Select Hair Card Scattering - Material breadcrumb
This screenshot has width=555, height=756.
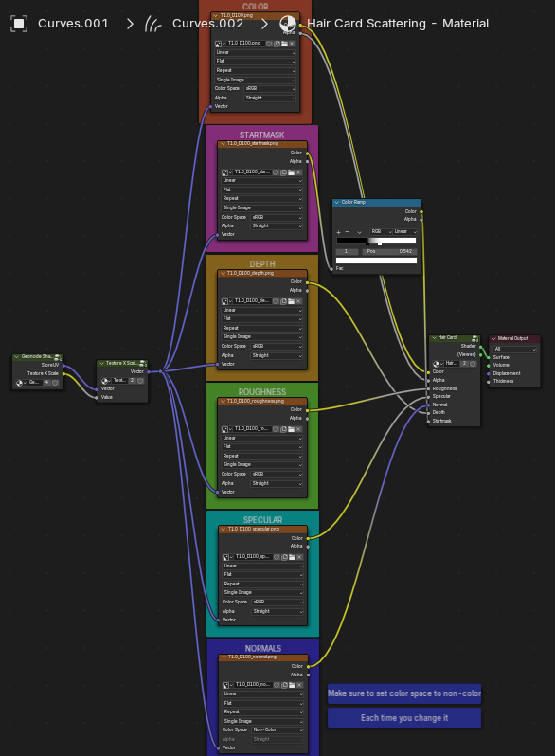pos(398,23)
